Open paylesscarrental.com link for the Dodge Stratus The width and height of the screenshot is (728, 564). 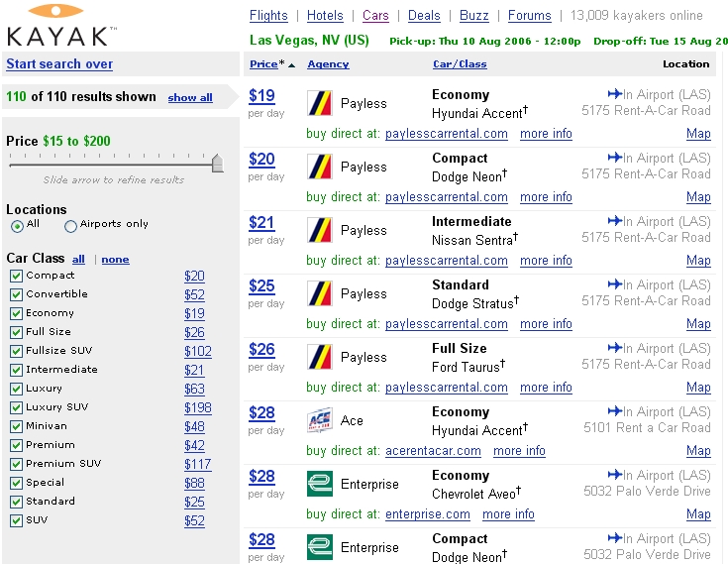446,324
